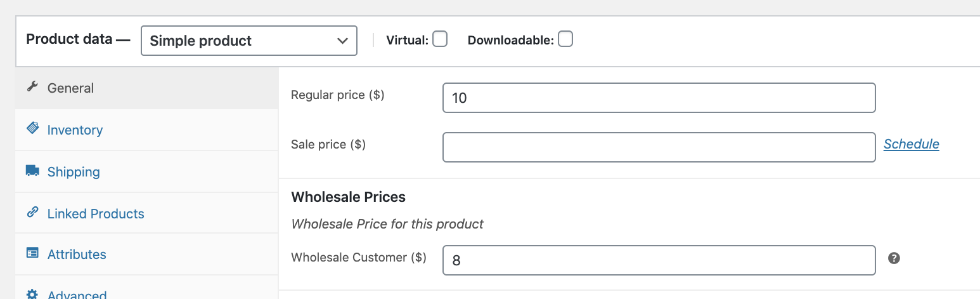This screenshot has width=980, height=299.
Task: Go to the Linked Products tab
Action: tap(96, 214)
